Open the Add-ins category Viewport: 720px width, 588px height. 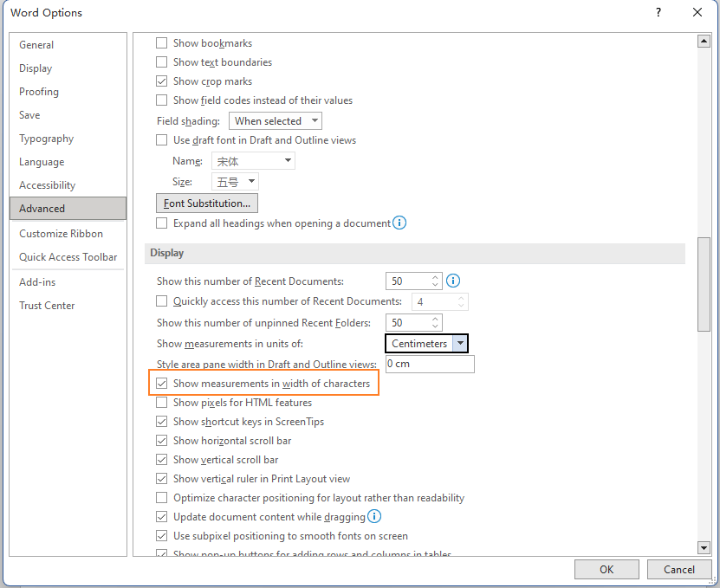click(68, 282)
